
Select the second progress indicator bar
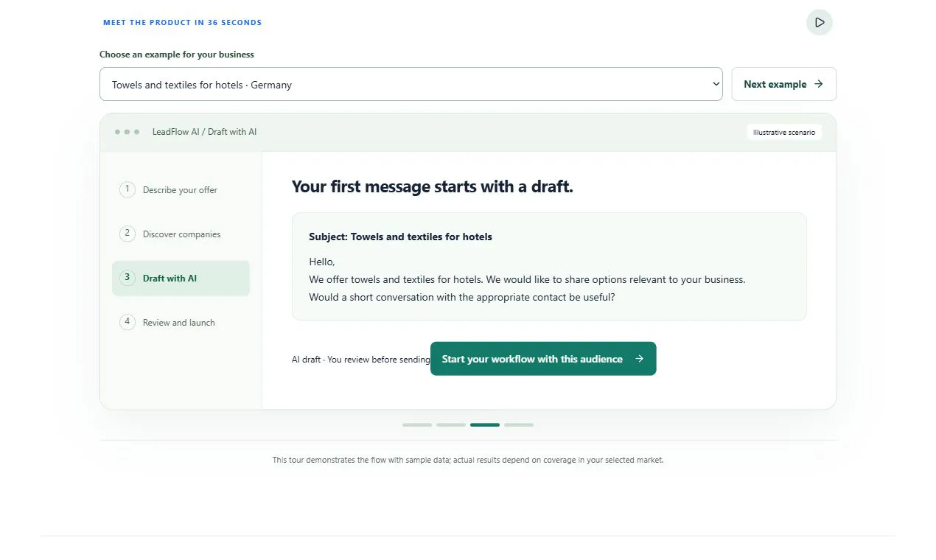[451, 425]
